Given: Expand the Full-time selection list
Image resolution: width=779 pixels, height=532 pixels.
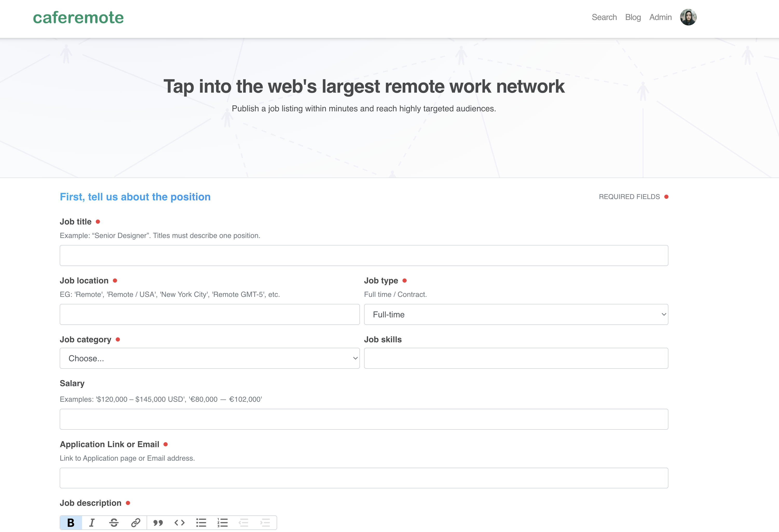Looking at the screenshot, I should point(516,315).
